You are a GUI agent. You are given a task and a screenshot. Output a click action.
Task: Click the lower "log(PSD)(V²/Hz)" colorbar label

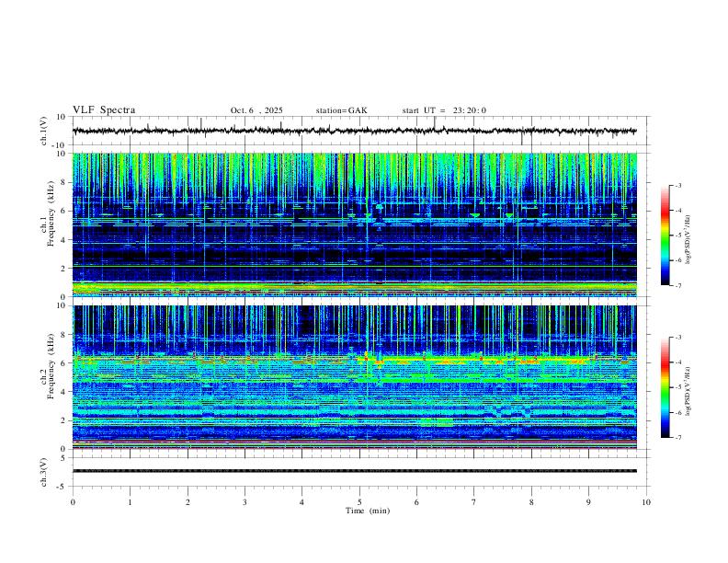click(x=688, y=391)
